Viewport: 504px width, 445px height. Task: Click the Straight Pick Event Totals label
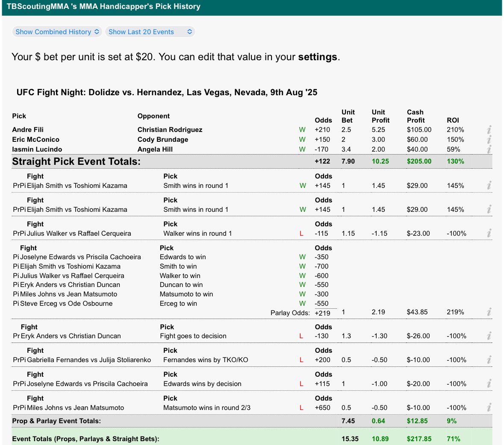point(76,161)
